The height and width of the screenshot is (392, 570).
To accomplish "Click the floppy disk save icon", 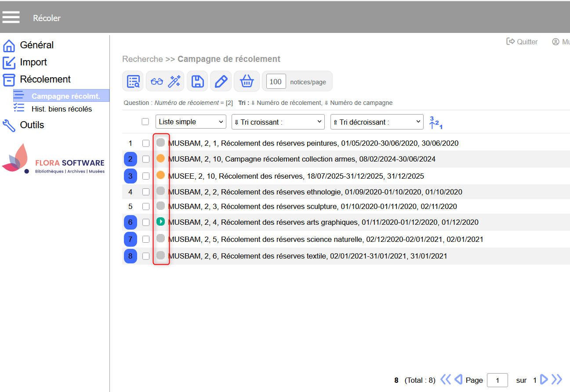I will pyautogui.click(x=197, y=81).
